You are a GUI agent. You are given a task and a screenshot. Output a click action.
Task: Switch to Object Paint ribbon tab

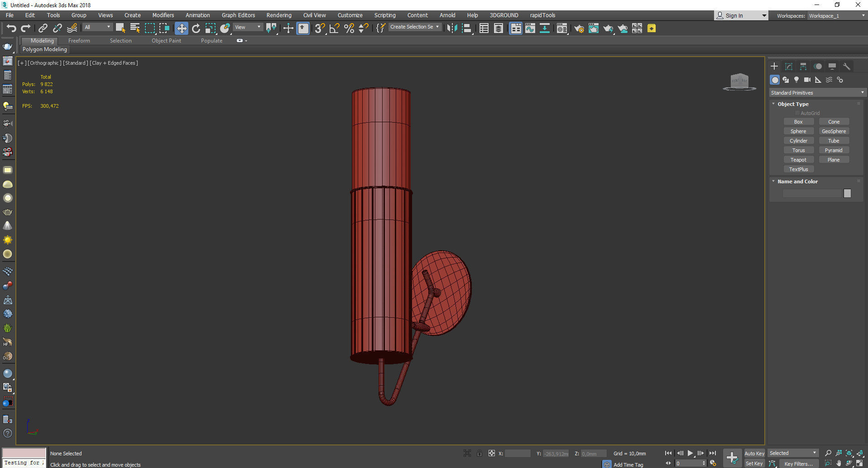pos(166,41)
